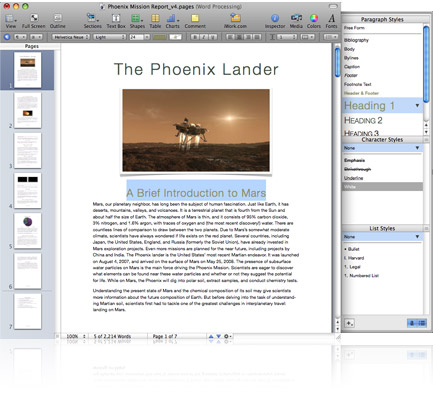The image size is (435, 398).
Task: Toggle bold formatting
Action: click(194, 37)
